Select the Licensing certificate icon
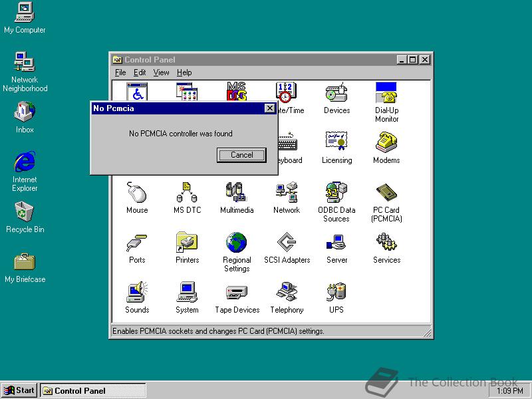The image size is (532, 399). pyautogui.click(x=336, y=141)
